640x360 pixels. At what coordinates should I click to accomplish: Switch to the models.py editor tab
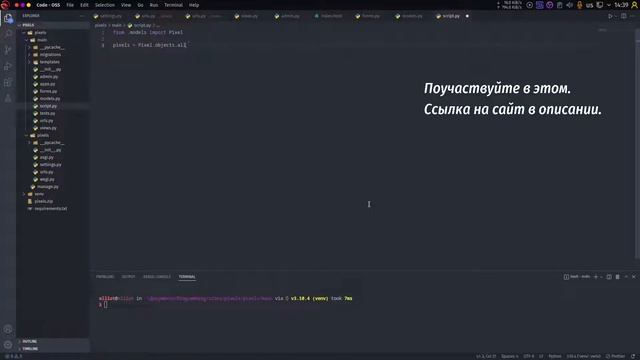409,16
